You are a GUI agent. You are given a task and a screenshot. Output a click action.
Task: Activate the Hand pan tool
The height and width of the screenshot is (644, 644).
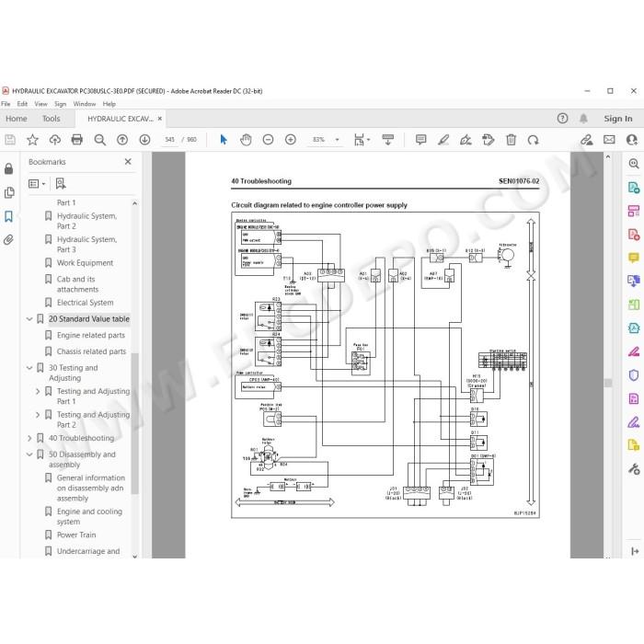click(x=246, y=140)
